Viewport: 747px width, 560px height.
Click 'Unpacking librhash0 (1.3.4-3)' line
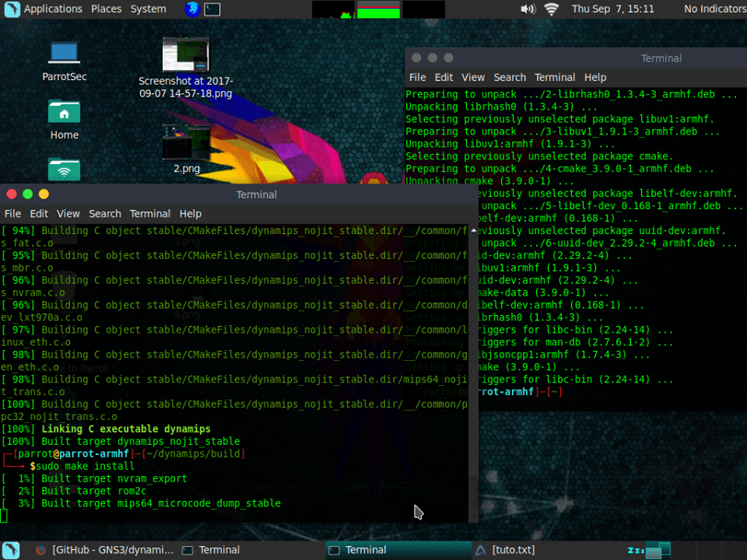pos(501,107)
